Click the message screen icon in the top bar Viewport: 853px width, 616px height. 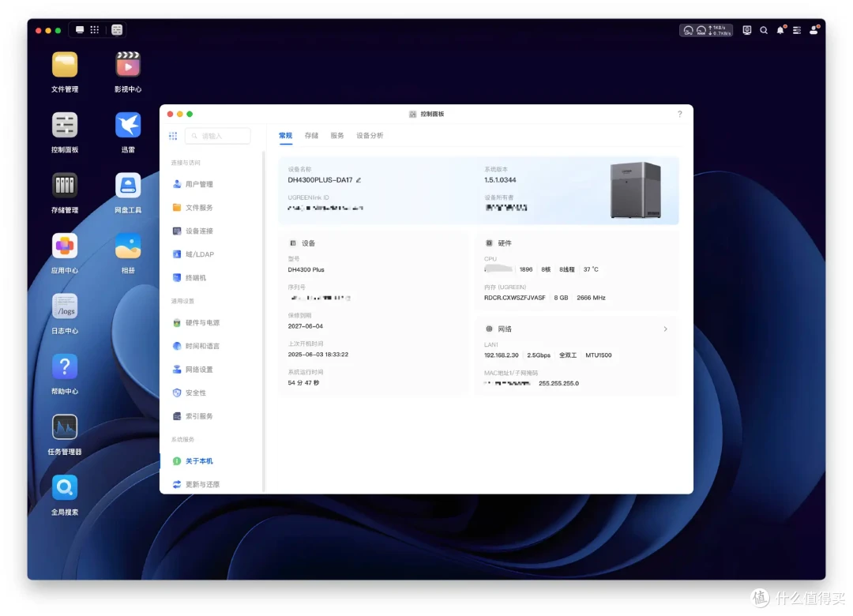tap(747, 31)
